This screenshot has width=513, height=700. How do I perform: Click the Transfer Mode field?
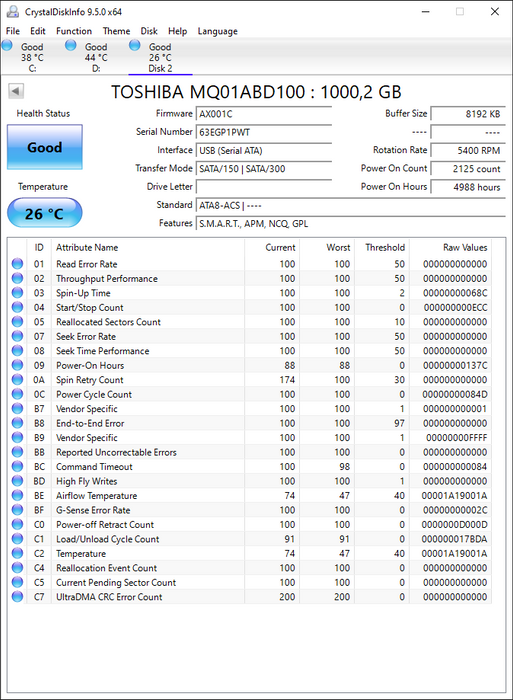263,169
